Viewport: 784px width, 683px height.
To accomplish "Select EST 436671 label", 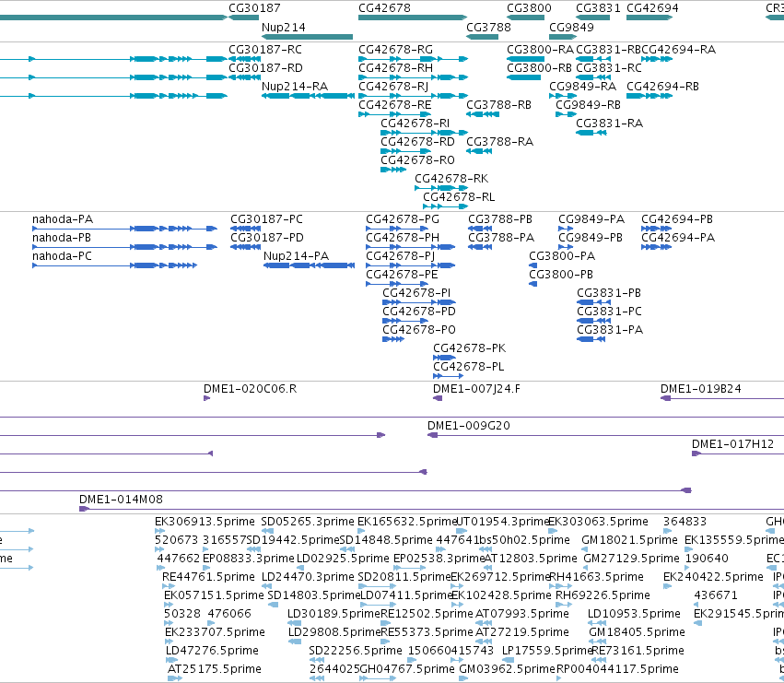I will click(x=716, y=595).
